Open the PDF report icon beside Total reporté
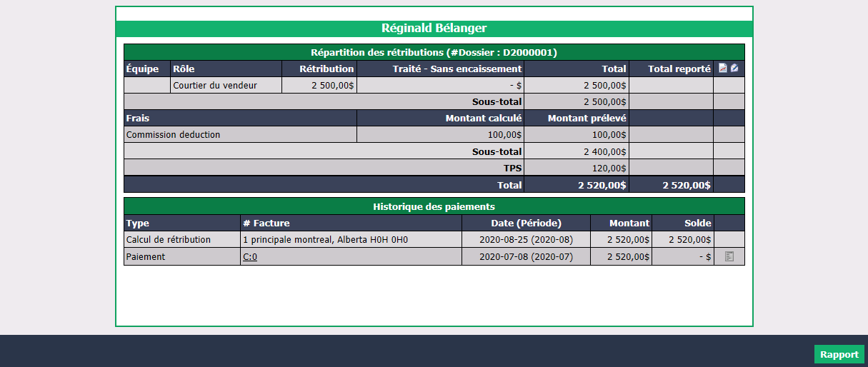Image resolution: width=868 pixels, height=367 pixels. pos(722,69)
